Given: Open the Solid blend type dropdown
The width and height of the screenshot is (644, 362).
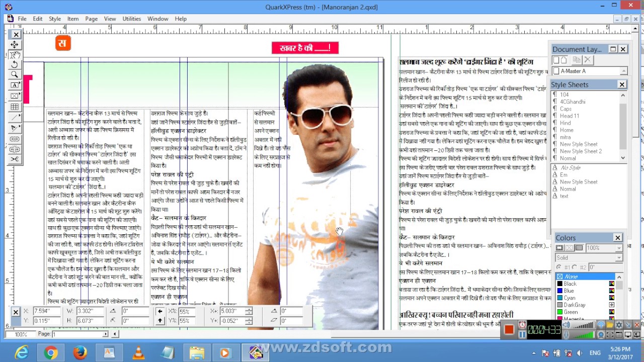Looking at the screenshot, I should [x=619, y=258].
